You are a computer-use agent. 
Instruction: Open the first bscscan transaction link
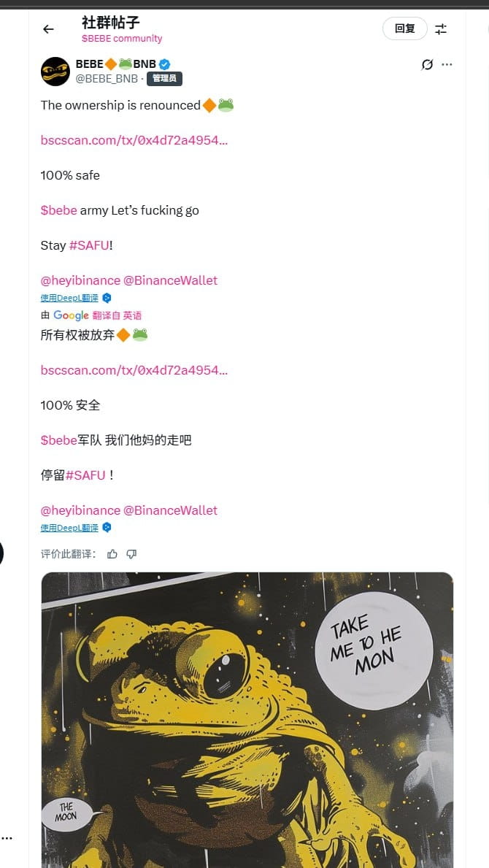point(134,140)
